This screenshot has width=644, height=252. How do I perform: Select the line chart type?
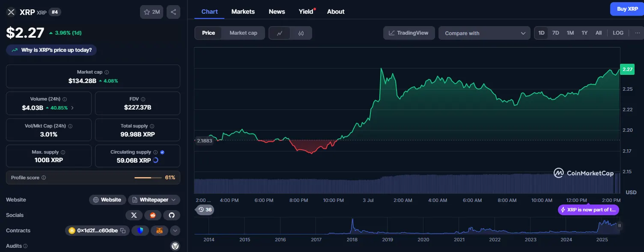(280, 33)
